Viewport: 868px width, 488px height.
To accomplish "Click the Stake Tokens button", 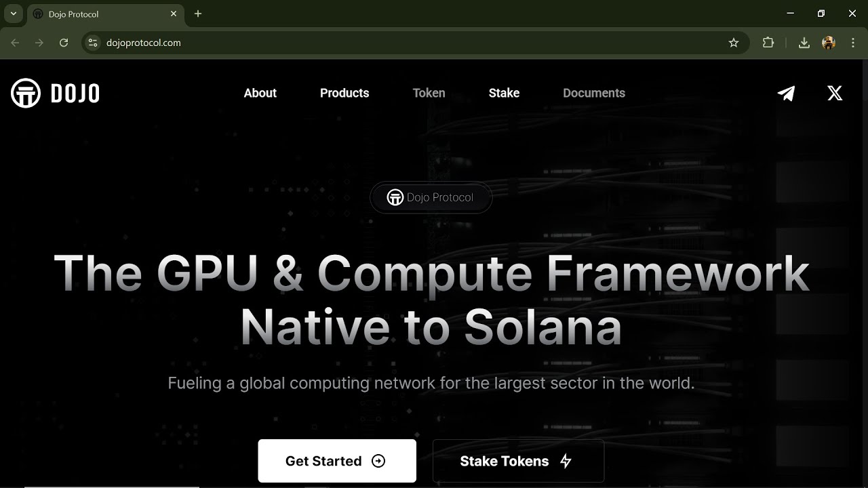I will (518, 461).
